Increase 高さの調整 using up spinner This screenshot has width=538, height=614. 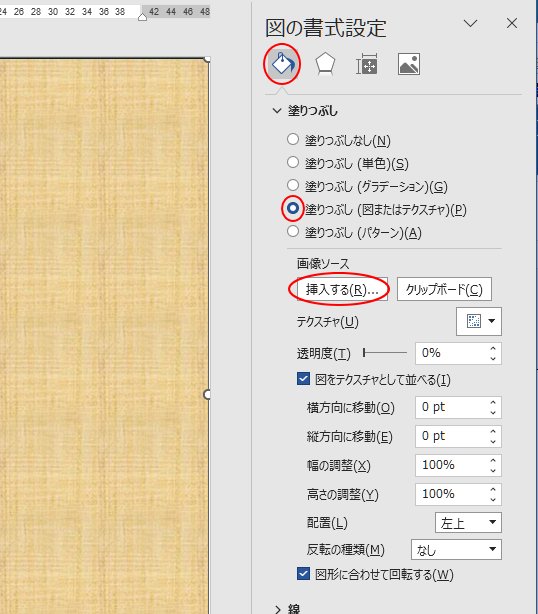[x=493, y=489]
